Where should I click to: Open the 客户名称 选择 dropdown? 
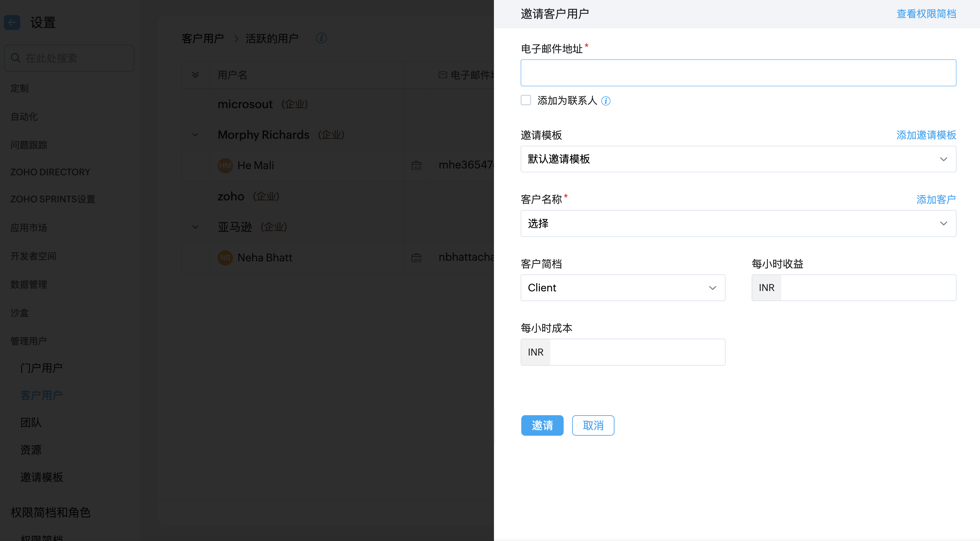[738, 223]
